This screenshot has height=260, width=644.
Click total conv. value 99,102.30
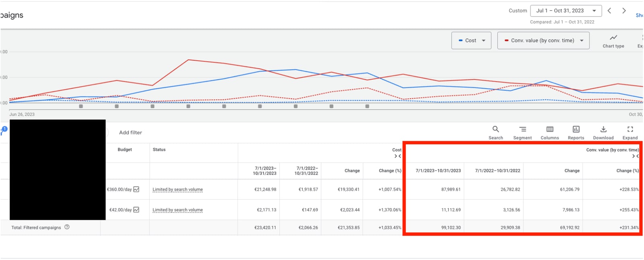pyautogui.click(x=451, y=228)
